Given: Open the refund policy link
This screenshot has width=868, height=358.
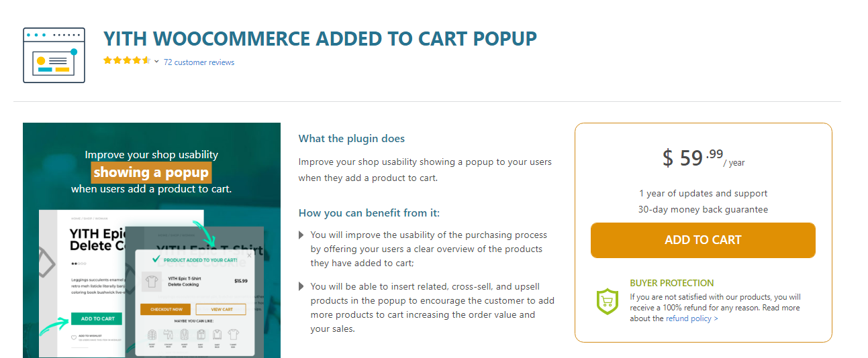Looking at the screenshot, I should coord(691,318).
